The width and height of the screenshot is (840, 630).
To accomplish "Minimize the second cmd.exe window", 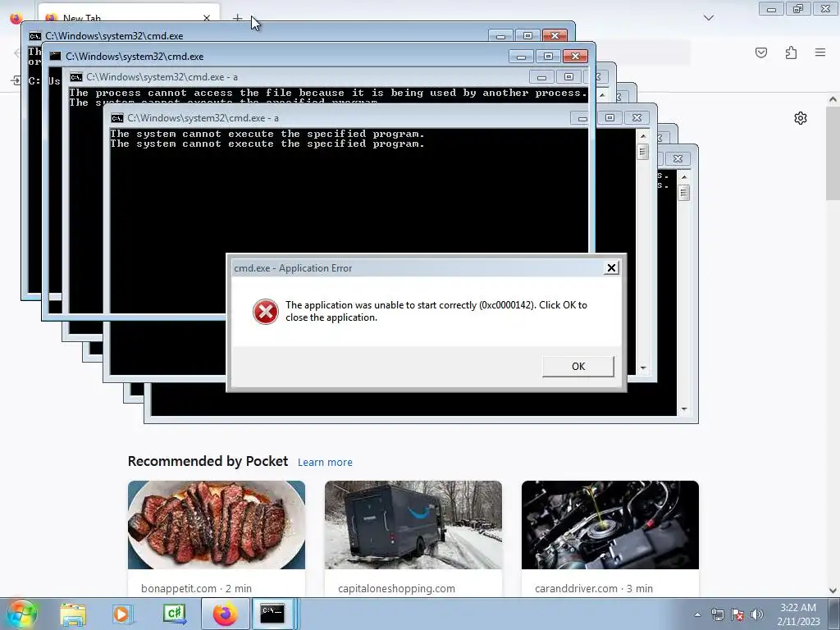I will pos(521,57).
